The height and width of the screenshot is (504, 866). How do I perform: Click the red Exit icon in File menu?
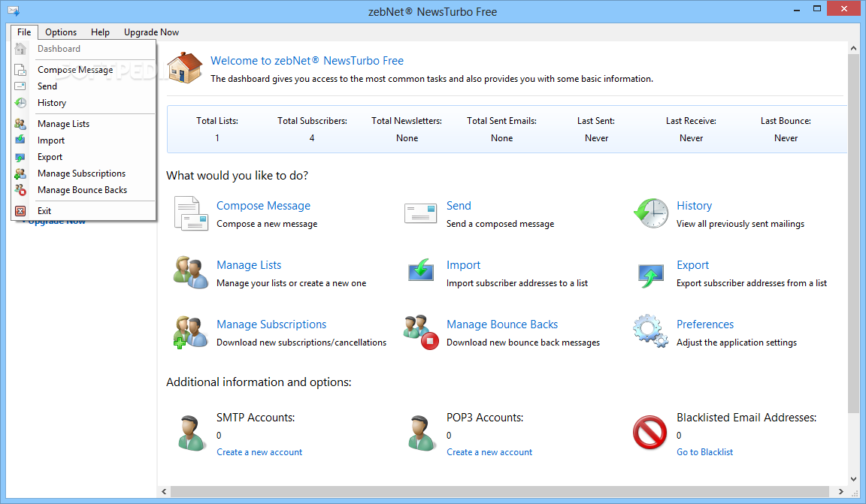[x=20, y=211]
